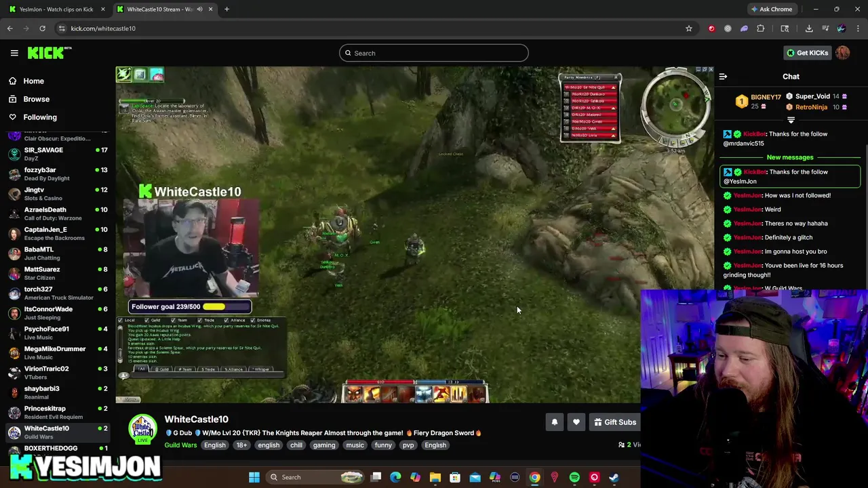868x488 pixels.
Task: Bookmark this page with star icon
Action: pyautogui.click(x=688, y=28)
